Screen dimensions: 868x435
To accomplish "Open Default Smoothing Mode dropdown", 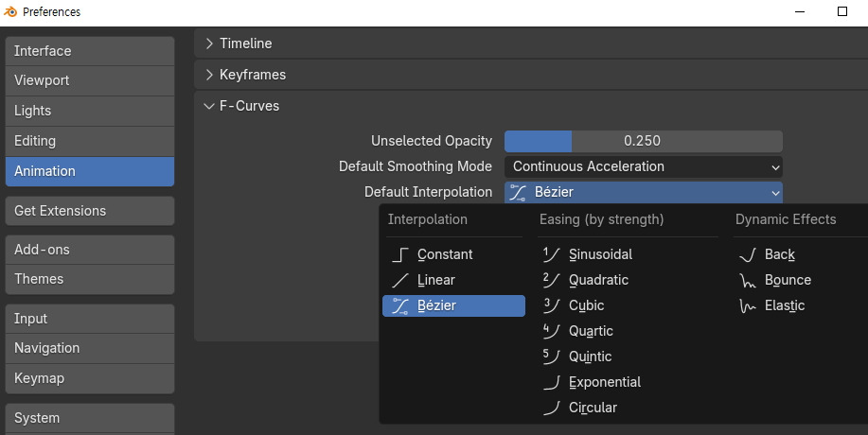I will (643, 166).
